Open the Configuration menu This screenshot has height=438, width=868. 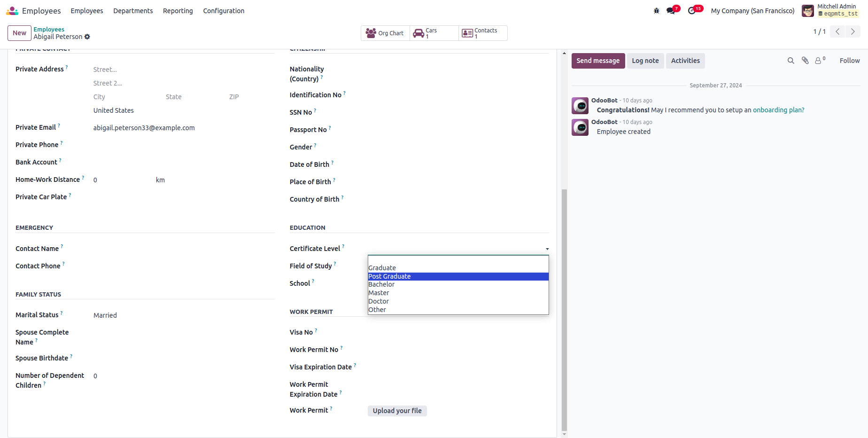(224, 11)
